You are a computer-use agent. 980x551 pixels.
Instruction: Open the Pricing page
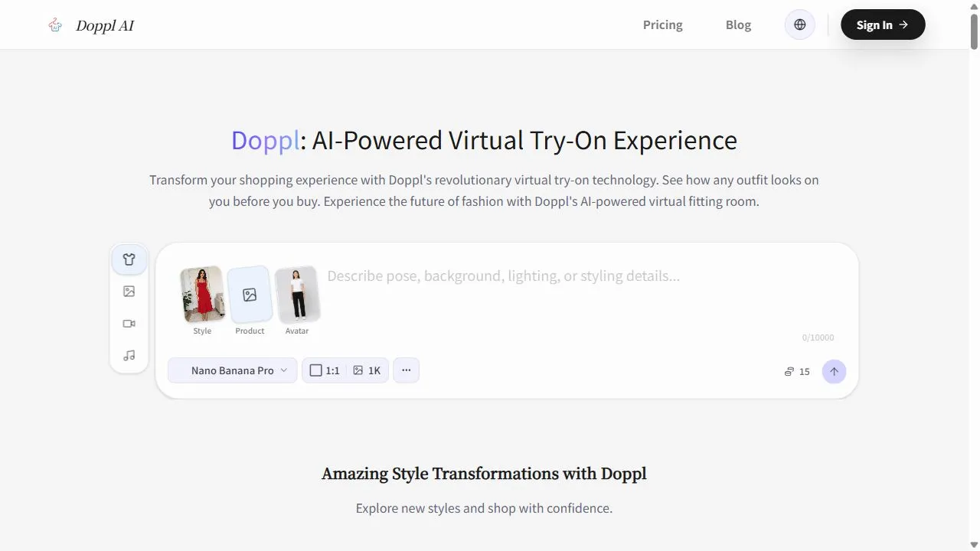pyautogui.click(x=663, y=24)
